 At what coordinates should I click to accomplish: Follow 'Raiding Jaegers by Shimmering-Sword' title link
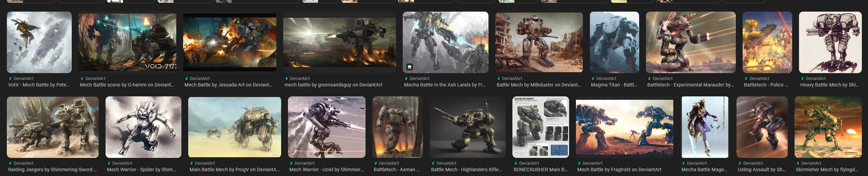coord(52,170)
